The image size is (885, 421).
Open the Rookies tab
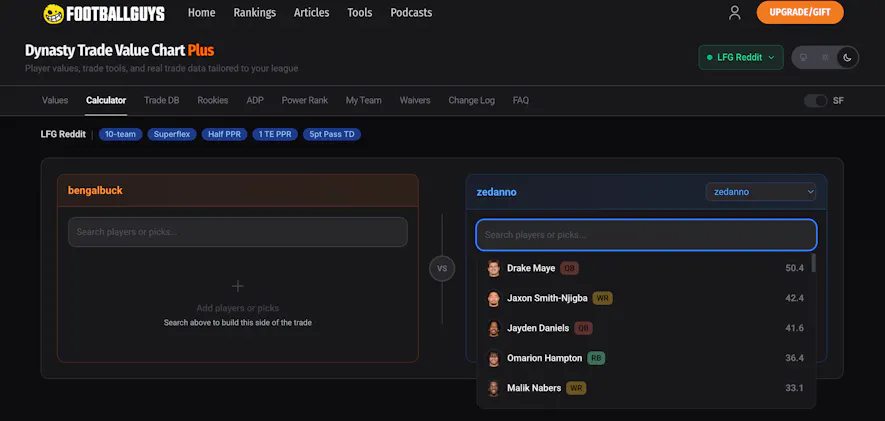(x=213, y=100)
